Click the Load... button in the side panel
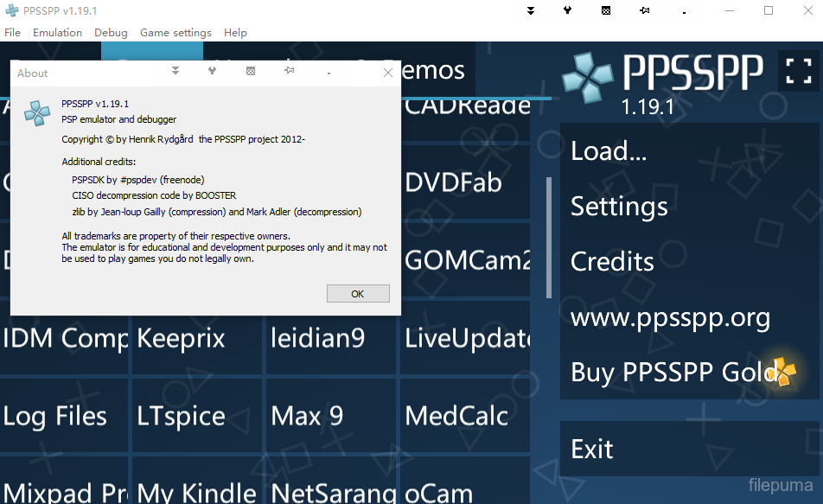The width and height of the screenshot is (823, 504). tap(609, 151)
